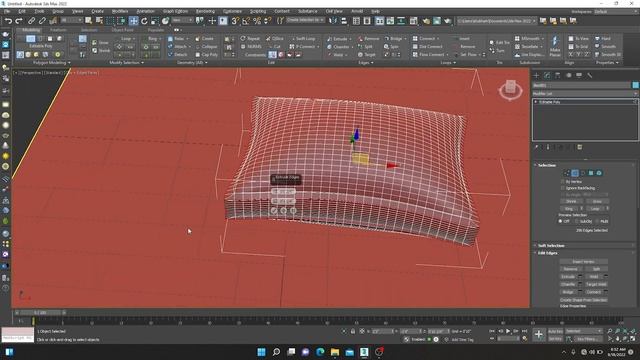Activate the Select and Uniform Scale tool
This screenshot has width=640, height=360.
click(x=155, y=21)
